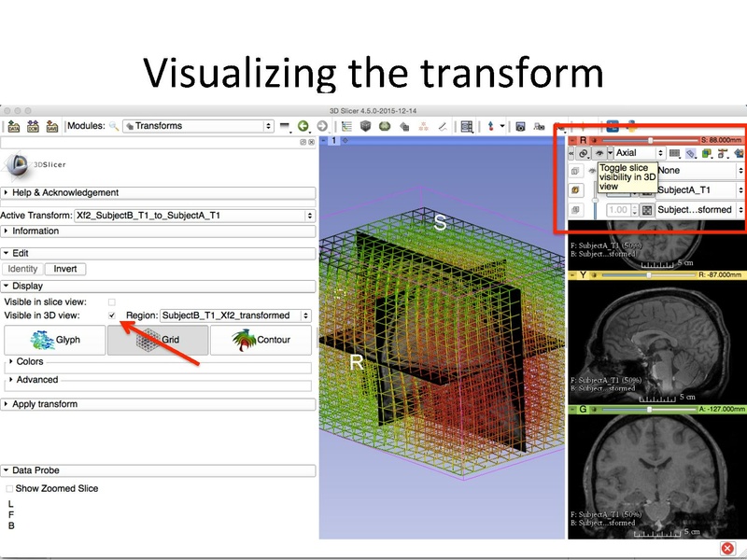Click the slice link chain icon
The height and width of the screenshot is (560, 747).
coord(584,152)
